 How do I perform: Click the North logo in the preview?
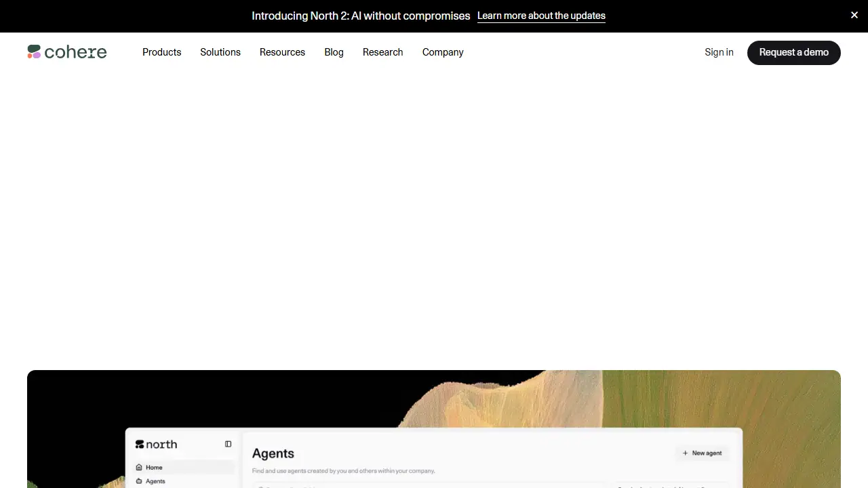tap(156, 445)
